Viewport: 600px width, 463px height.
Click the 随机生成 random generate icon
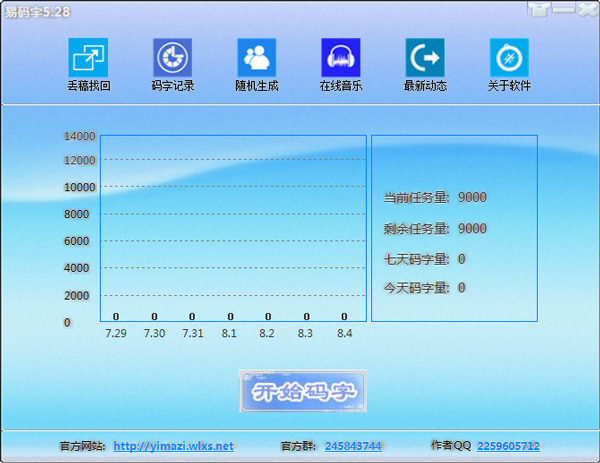pyautogui.click(x=257, y=57)
